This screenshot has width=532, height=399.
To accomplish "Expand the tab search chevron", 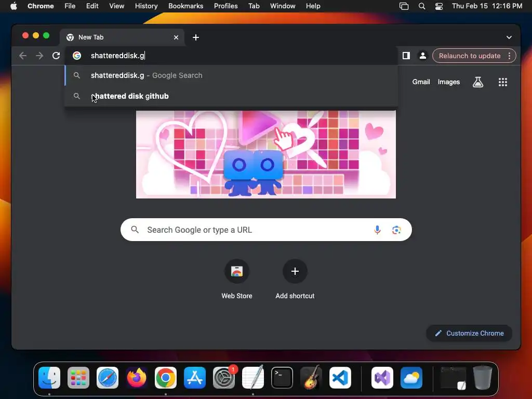I will (509, 37).
